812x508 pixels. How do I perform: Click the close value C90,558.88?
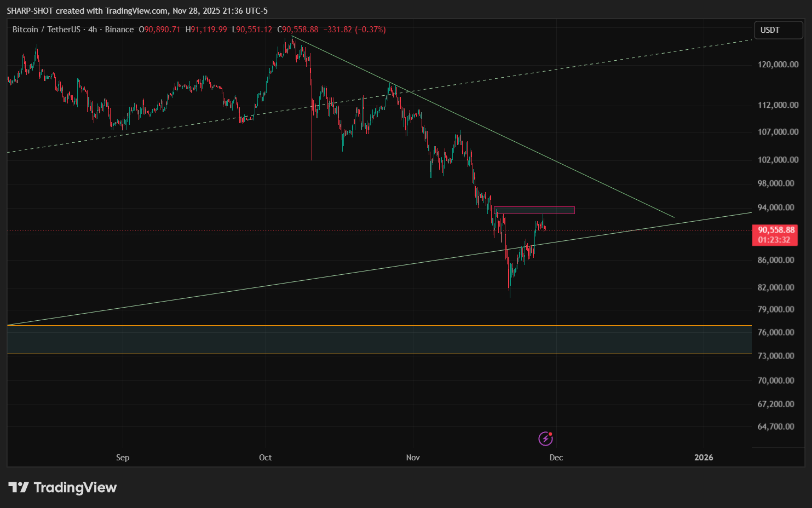pos(298,30)
